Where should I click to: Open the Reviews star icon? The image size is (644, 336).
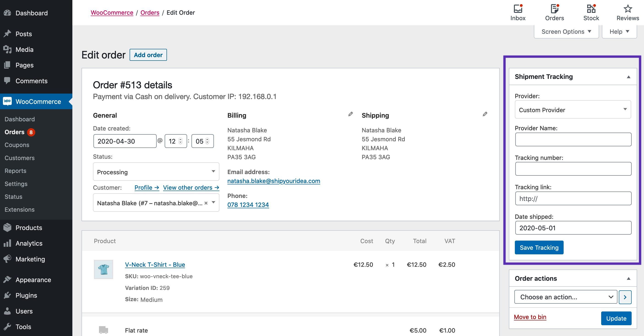(628, 9)
